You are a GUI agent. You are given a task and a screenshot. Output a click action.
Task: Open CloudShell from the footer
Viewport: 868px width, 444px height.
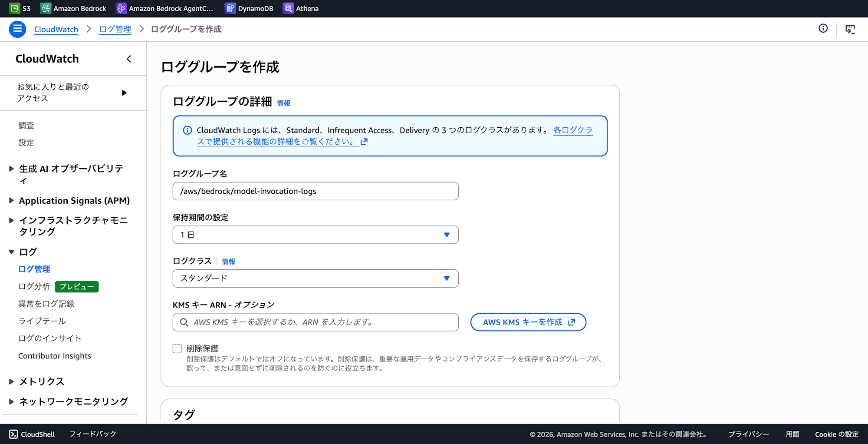pyautogui.click(x=32, y=434)
